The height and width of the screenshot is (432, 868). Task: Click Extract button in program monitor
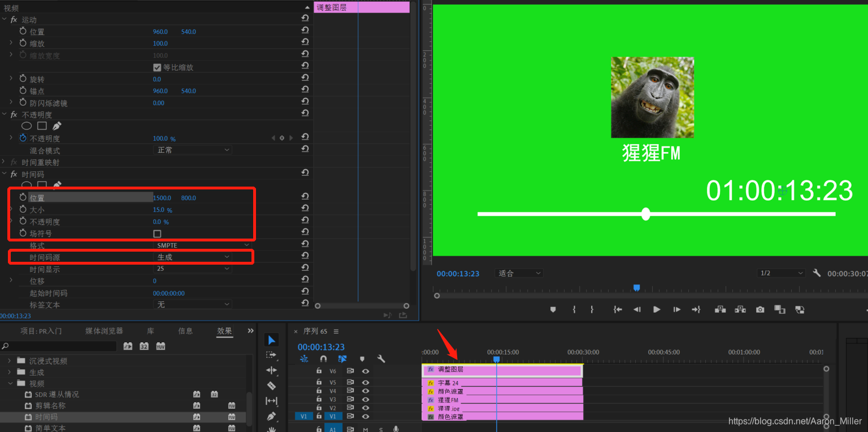click(x=740, y=309)
